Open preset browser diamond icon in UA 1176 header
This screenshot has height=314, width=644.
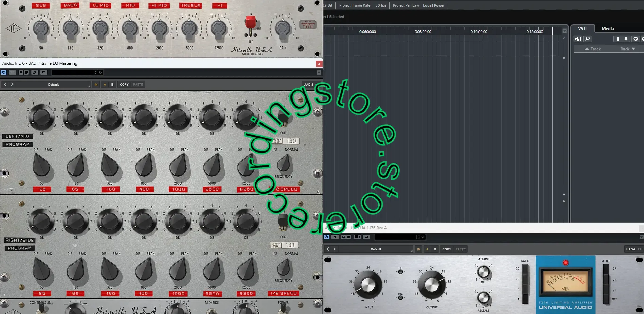pos(423,237)
